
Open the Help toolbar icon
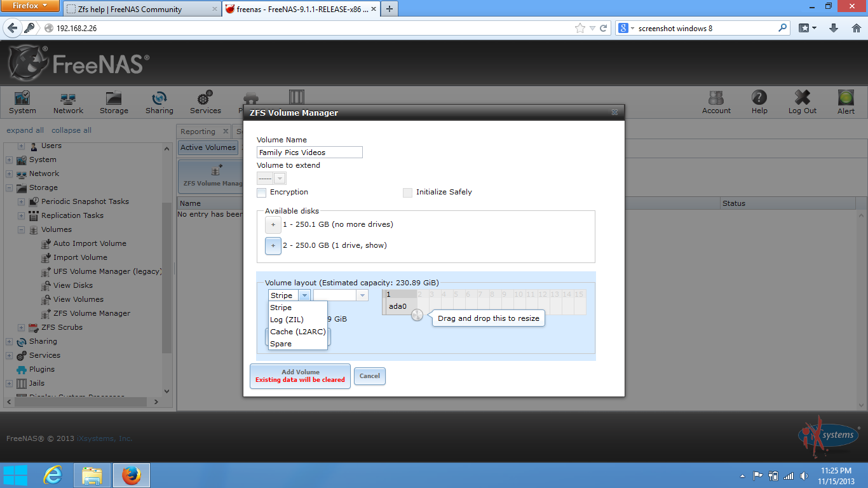(759, 102)
